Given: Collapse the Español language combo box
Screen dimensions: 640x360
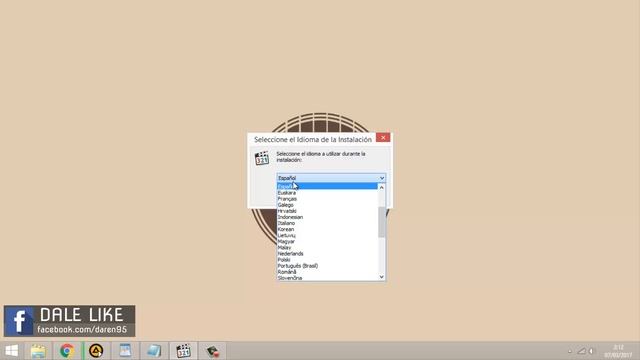Looking at the screenshot, I should click(331, 178).
